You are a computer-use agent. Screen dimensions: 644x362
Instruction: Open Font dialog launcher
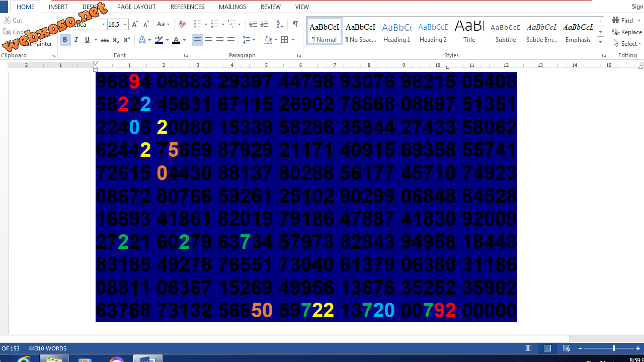[186, 56]
